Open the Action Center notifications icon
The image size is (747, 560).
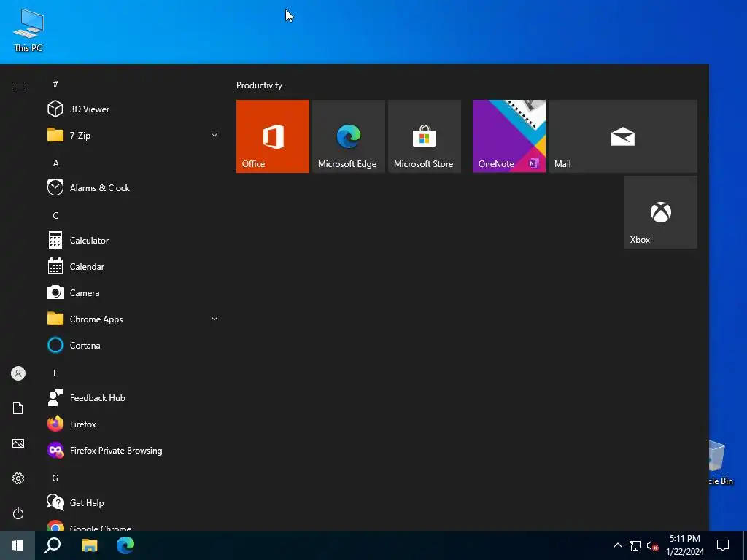pos(723,545)
